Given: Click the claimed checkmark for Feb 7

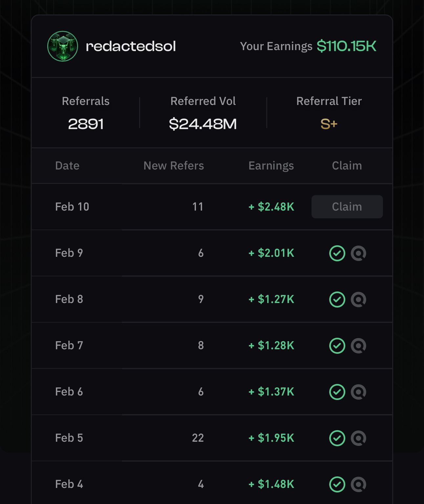Looking at the screenshot, I should point(337,346).
